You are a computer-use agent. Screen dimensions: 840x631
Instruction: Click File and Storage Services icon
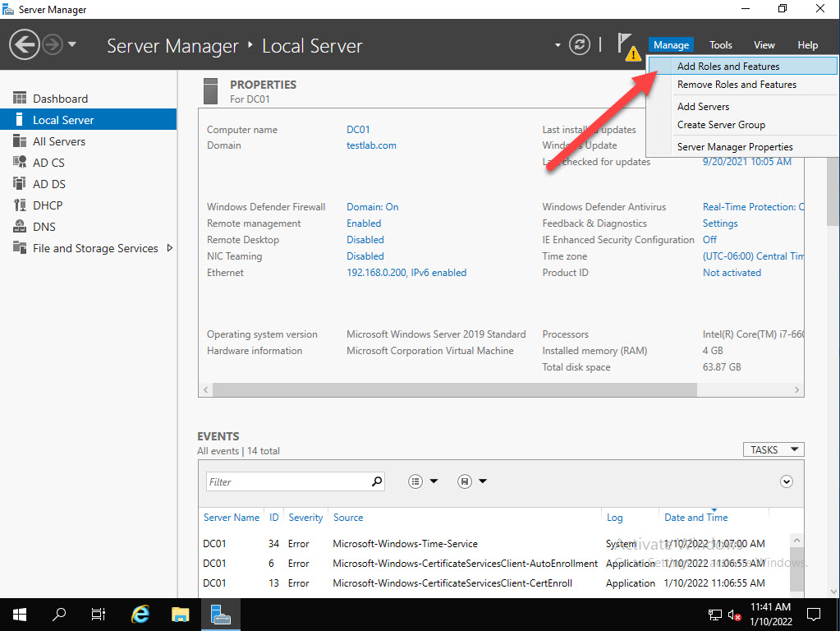point(20,247)
